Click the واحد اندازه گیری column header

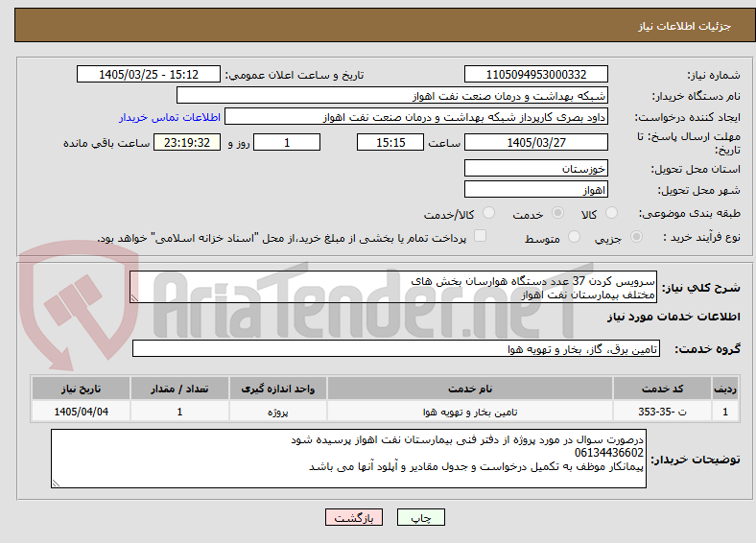278,389
